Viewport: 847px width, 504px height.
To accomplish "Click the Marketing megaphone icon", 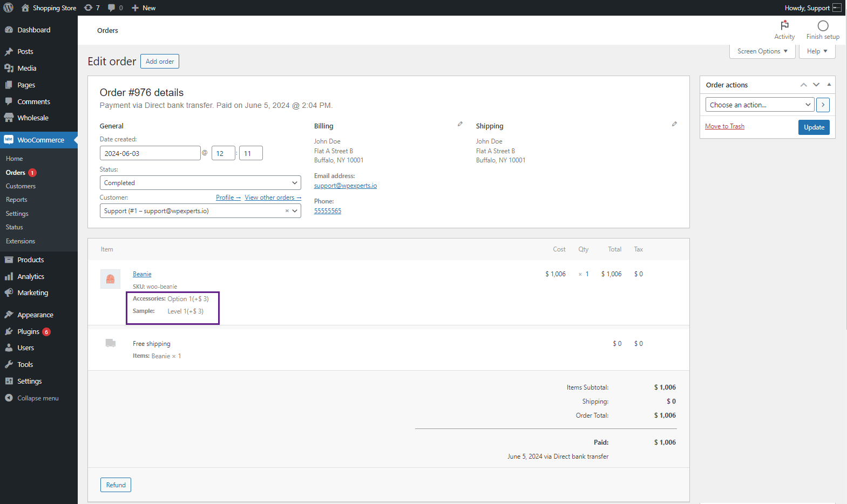I will pos(9,292).
